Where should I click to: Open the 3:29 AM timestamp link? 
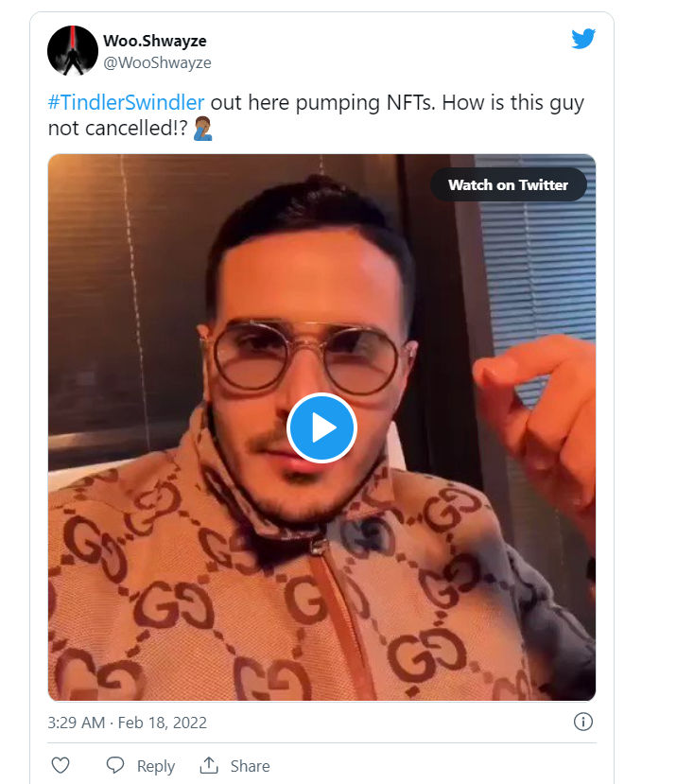click(x=77, y=723)
